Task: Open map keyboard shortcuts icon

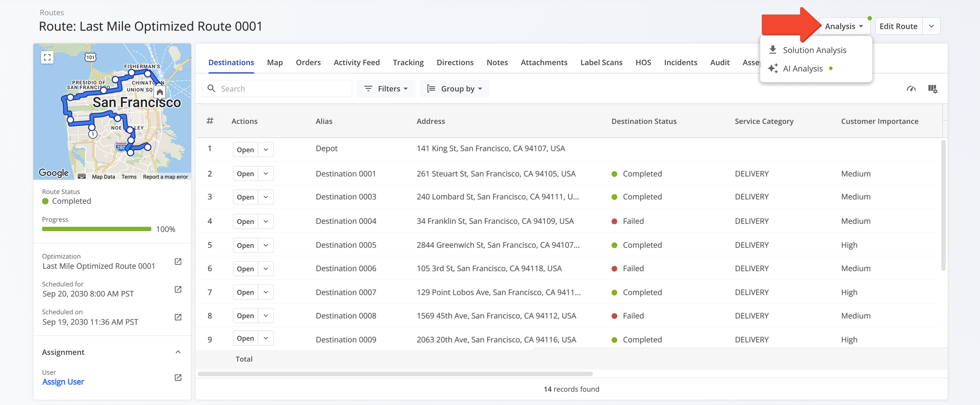Action: coord(82,176)
